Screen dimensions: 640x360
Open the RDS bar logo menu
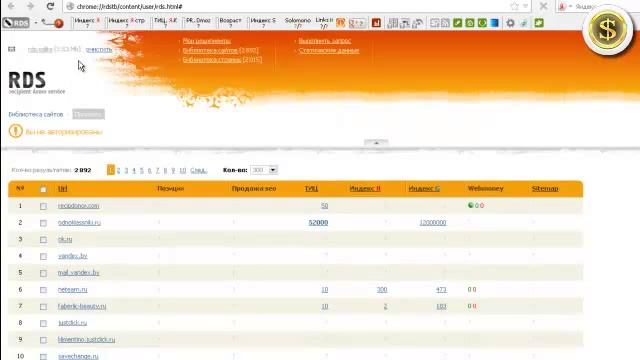(16, 23)
